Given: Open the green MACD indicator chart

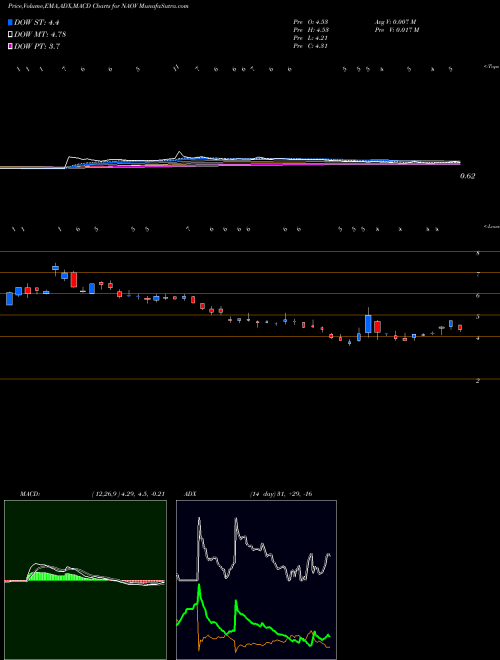Looking at the screenshot, I should coord(85,580).
